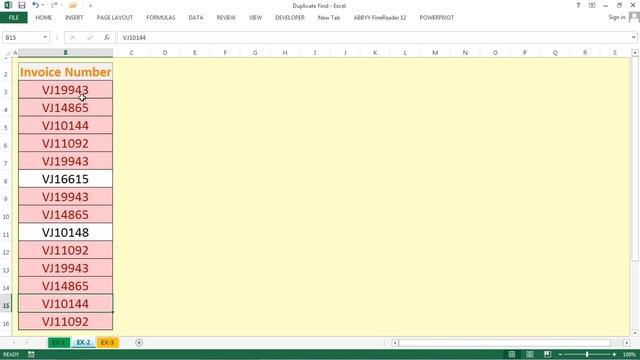
Task: Open the New Tab ribbon tab
Action: (x=329, y=18)
